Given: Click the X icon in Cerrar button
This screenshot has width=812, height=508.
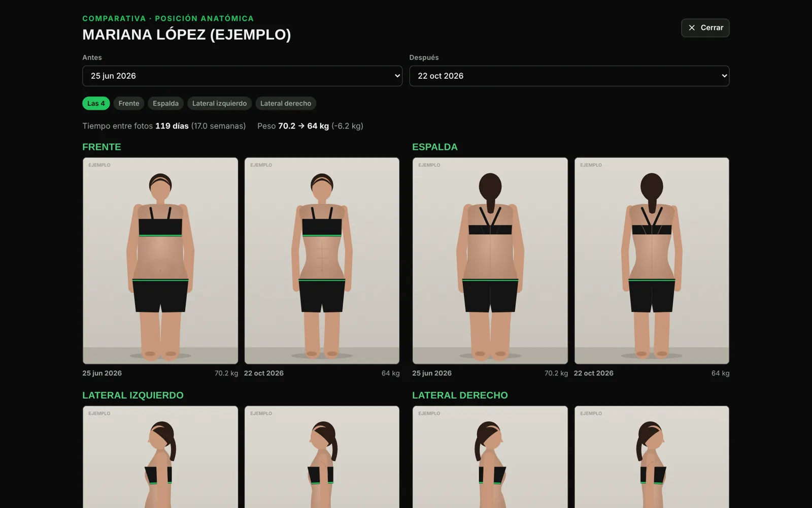Looking at the screenshot, I should tap(692, 28).
